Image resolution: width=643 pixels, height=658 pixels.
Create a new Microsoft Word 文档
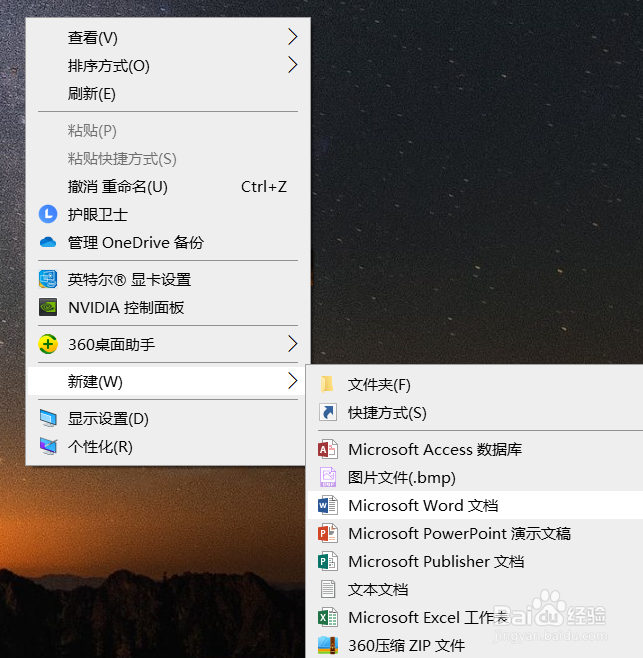click(476, 505)
